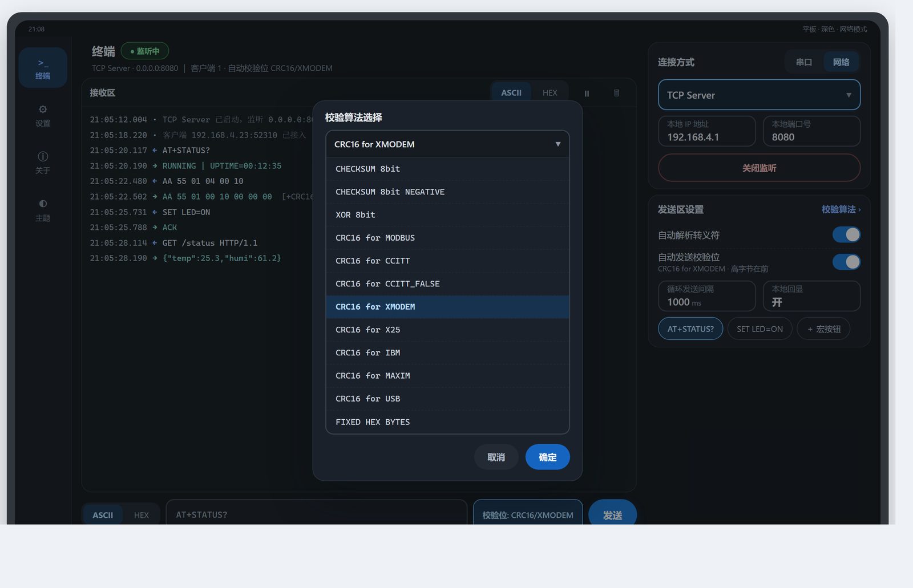Pick CRC16 for CCITT_FALSE
Image resolution: width=913 pixels, height=588 pixels.
pos(447,283)
